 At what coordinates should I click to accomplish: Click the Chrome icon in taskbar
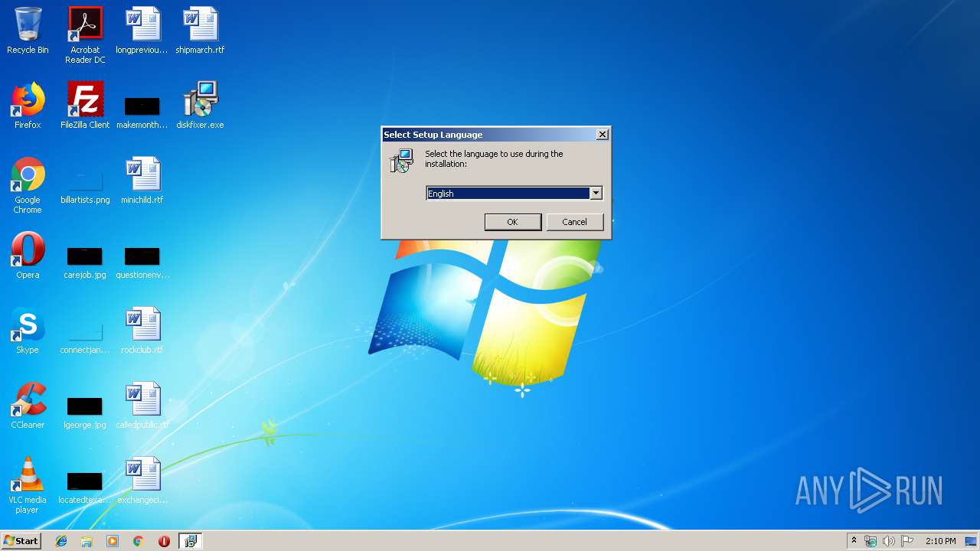[138, 541]
